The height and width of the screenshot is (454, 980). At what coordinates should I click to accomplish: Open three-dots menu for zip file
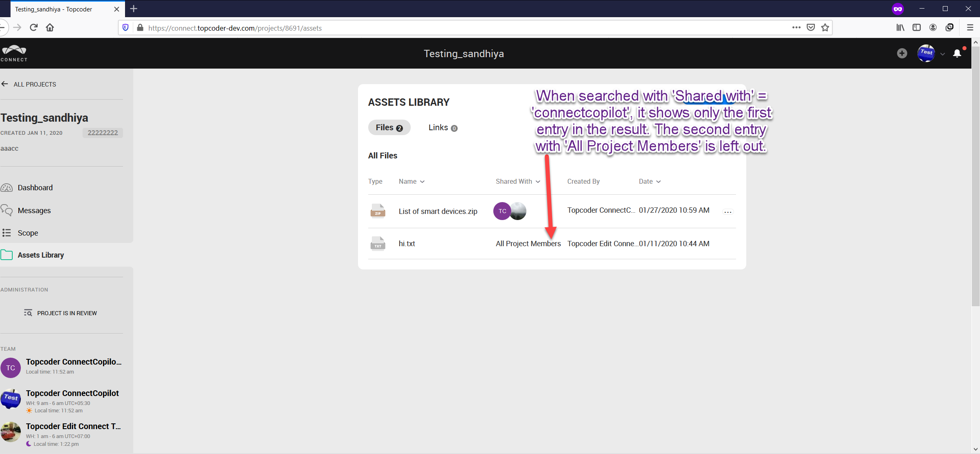pos(727,212)
